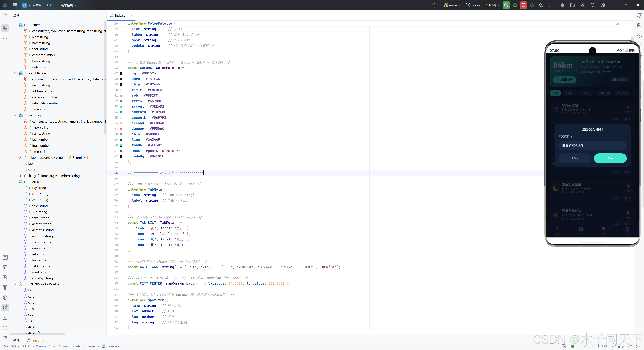Tap 保存 in the edit note dialog

610,158
